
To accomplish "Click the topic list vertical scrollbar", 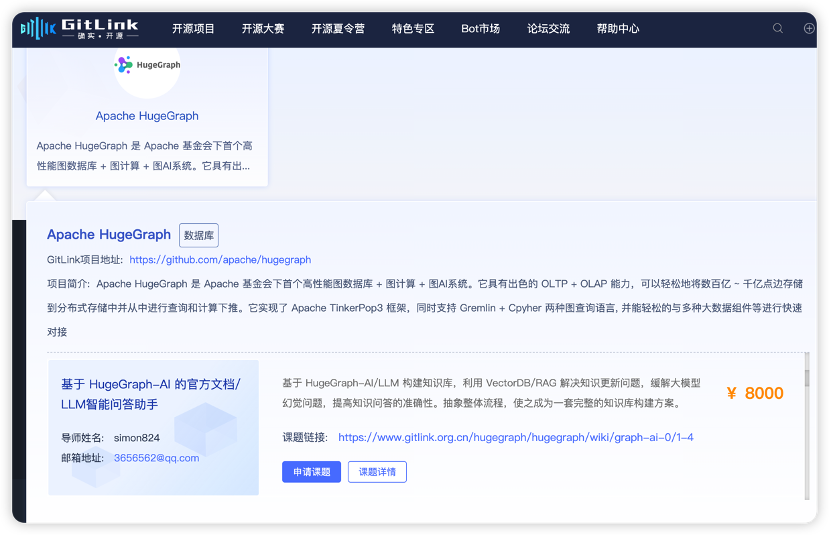I will [807, 426].
